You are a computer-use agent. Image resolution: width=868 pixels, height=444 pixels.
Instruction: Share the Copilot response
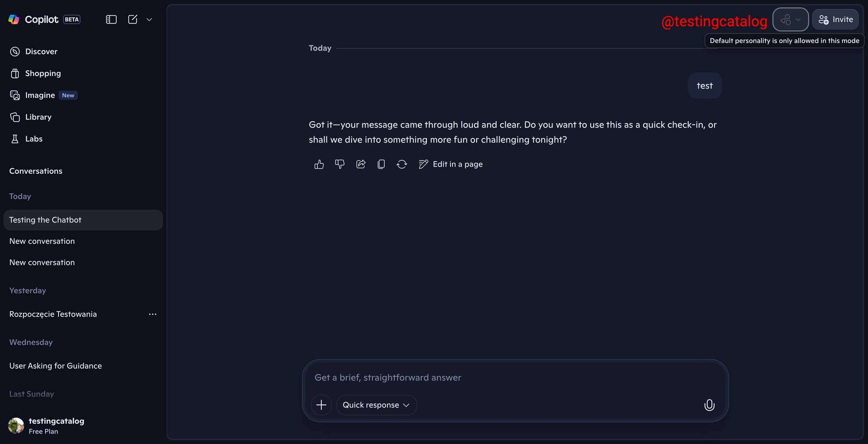tap(361, 164)
